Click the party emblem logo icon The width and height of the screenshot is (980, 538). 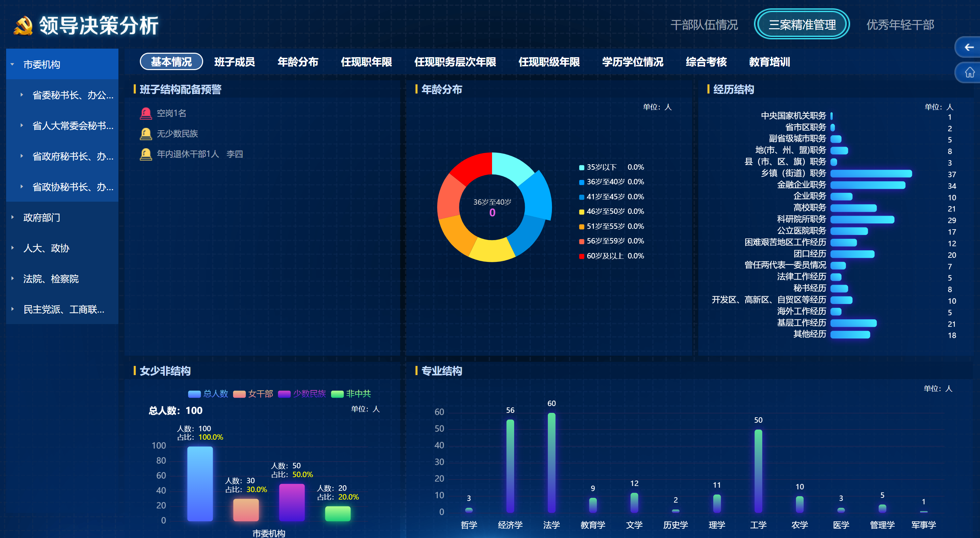[23, 26]
